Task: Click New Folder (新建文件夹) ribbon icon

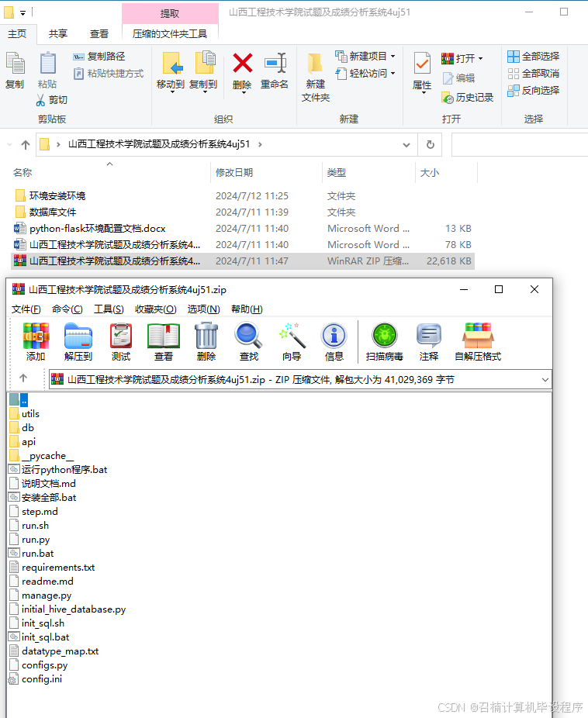Action: click(316, 77)
